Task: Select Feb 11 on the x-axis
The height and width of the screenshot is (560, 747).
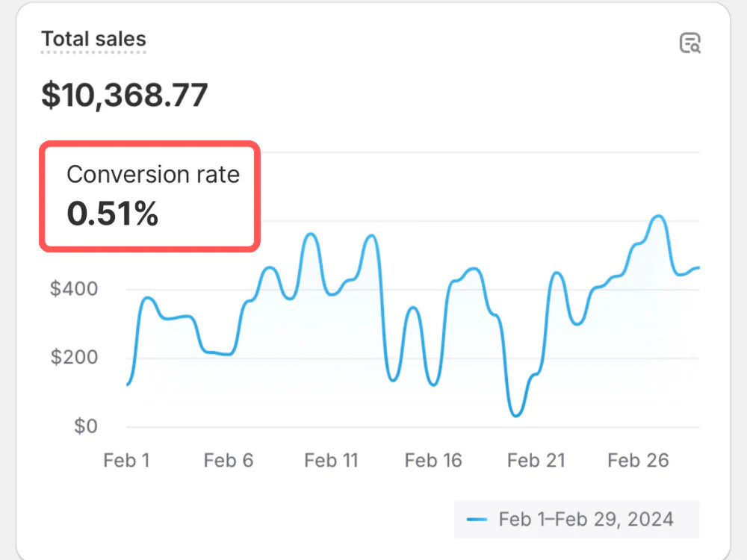Action: [x=331, y=461]
